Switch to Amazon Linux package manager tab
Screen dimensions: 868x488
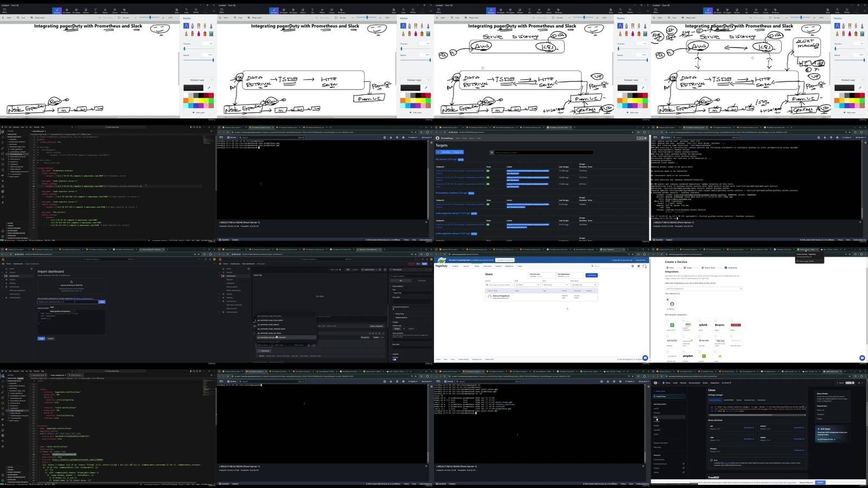[x=749, y=400]
